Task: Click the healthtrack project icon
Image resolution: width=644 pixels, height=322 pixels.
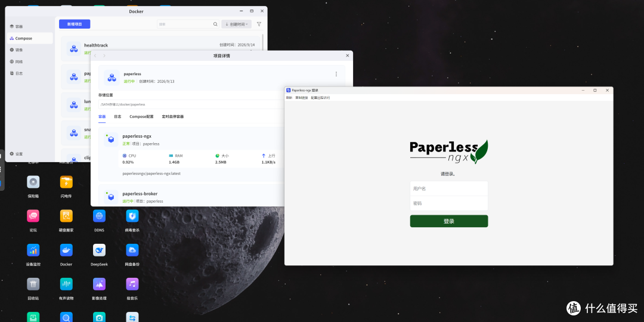Action: point(74,48)
